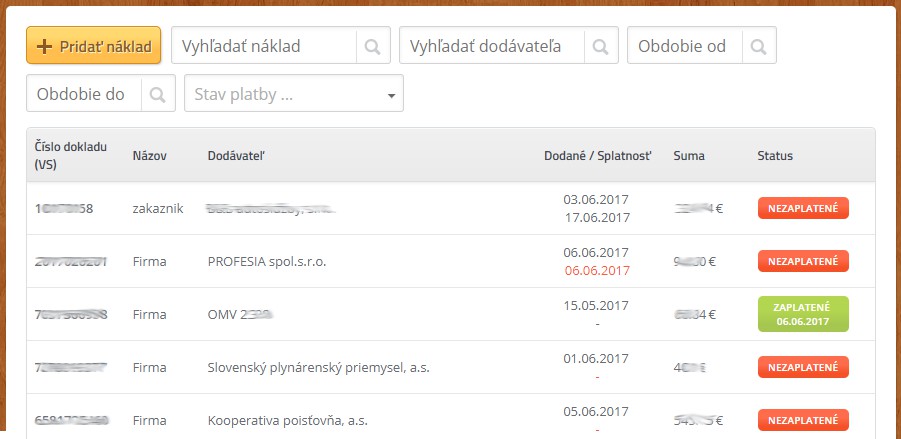Click the plus icon on Pridať náklad
Image resolution: width=901 pixels, height=439 pixels.
(x=44, y=47)
